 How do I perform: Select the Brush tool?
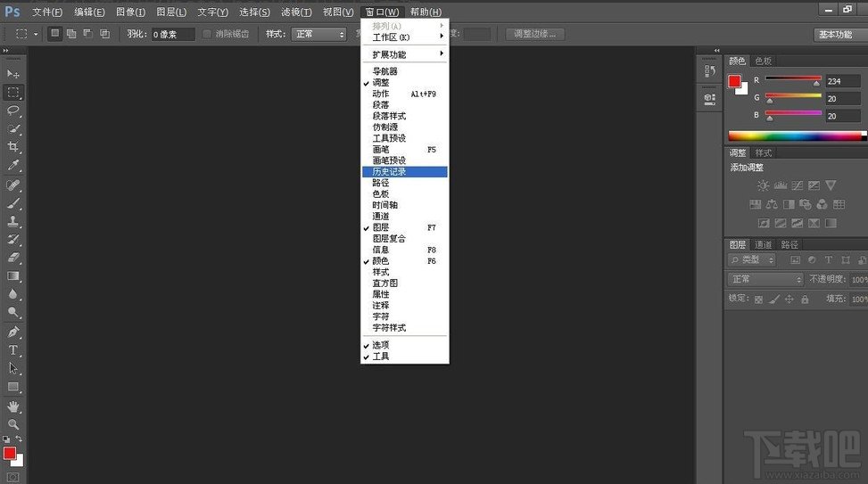coord(13,203)
